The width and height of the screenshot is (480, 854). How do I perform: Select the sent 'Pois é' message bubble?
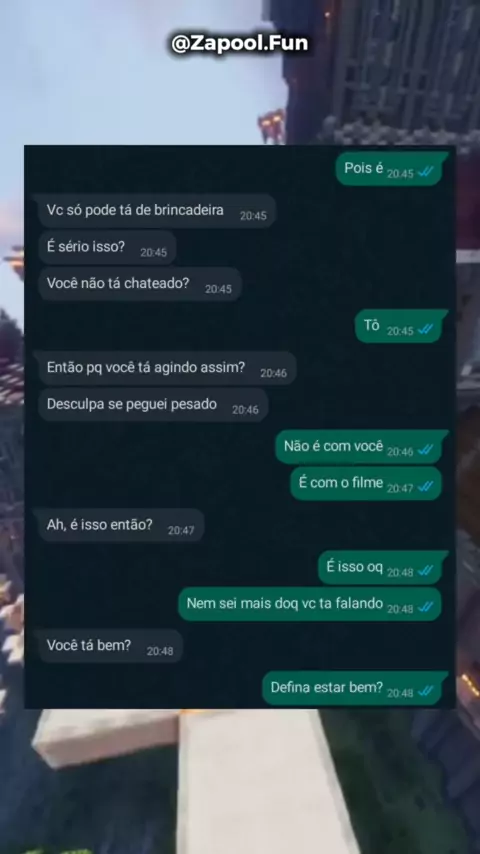pyautogui.click(x=391, y=169)
